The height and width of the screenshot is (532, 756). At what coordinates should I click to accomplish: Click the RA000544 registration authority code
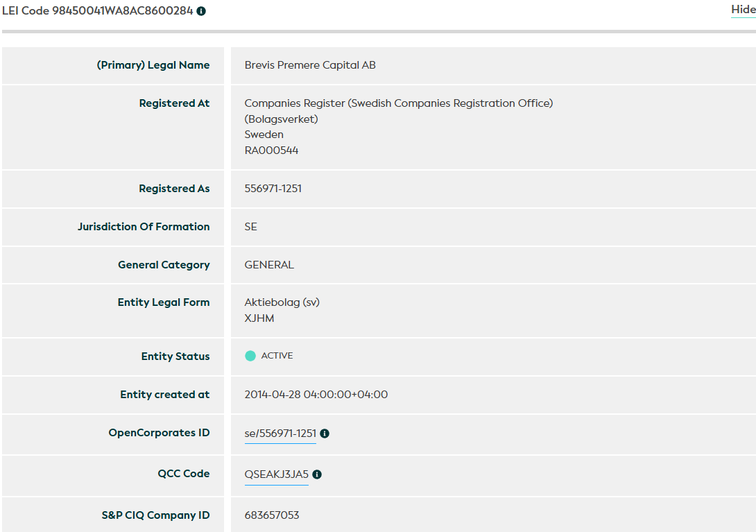[271, 151]
